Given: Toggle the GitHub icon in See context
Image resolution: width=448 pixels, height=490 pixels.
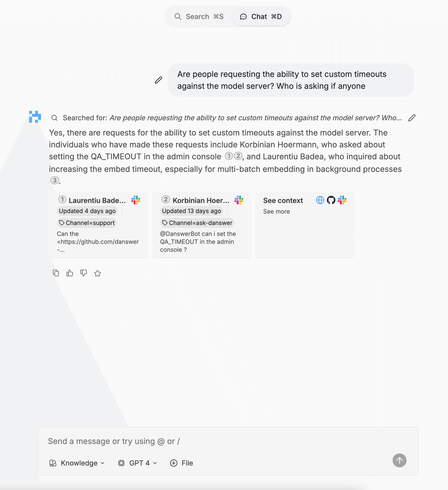Looking at the screenshot, I should click(x=331, y=200).
